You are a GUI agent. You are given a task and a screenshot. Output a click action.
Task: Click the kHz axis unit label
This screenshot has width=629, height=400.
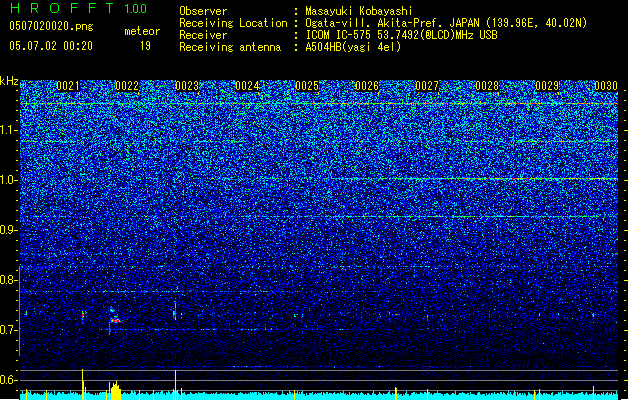coord(9,81)
